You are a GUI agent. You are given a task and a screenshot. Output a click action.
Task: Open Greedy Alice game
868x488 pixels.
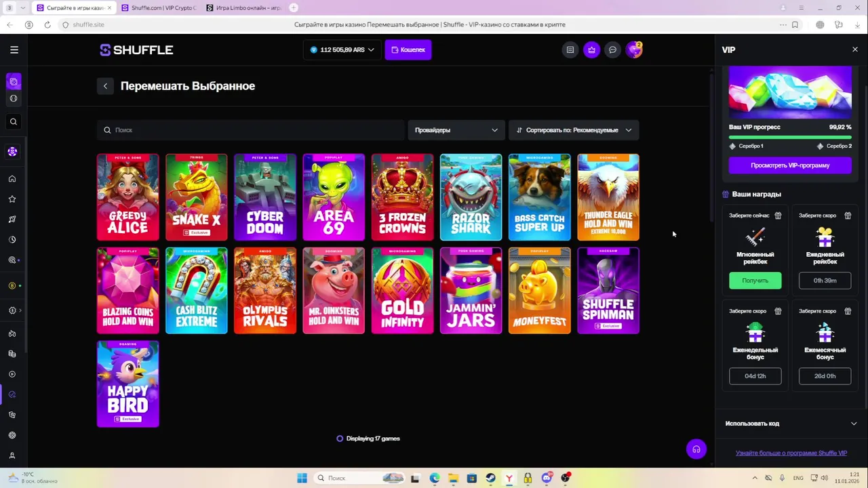pyautogui.click(x=128, y=197)
